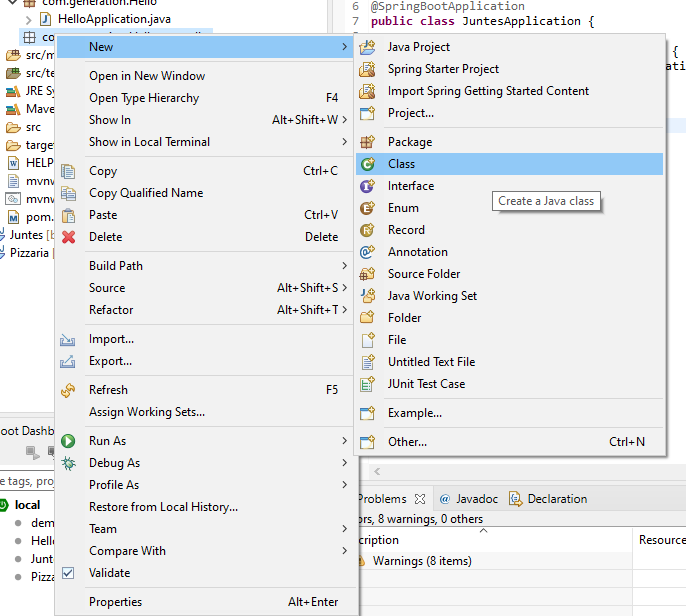Expand the Team submenu arrow

point(345,528)
